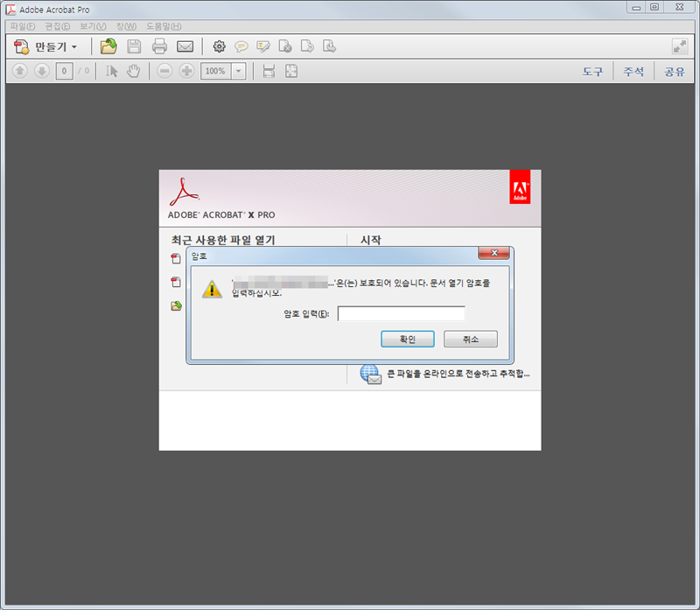Click the page number field
The width and height of the screenshot is (700, 610).
pyautogui.click(x=64, y=71)
